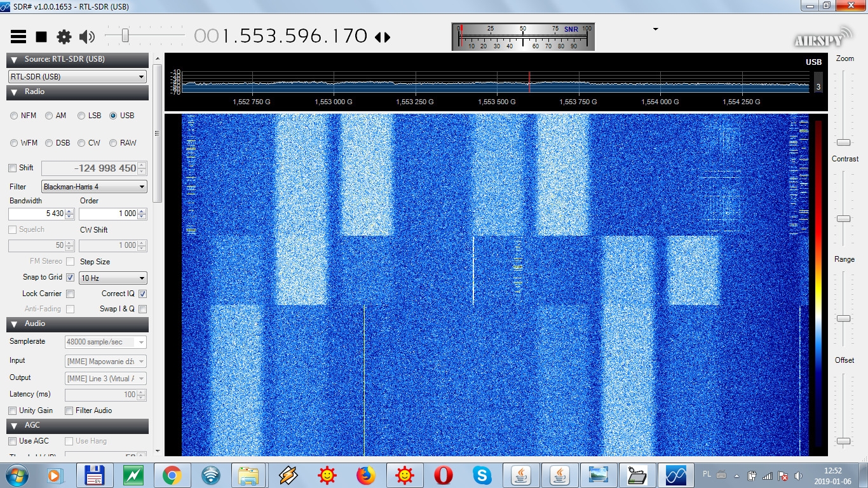Select AM demodulation mode
Screen dimensions: 868x488
tap(49, 116)
